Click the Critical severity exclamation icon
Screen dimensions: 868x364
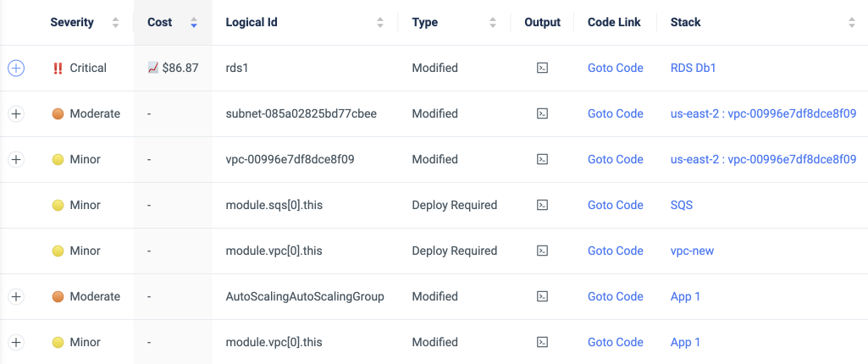pyautogui.click(x=58, y=68)
